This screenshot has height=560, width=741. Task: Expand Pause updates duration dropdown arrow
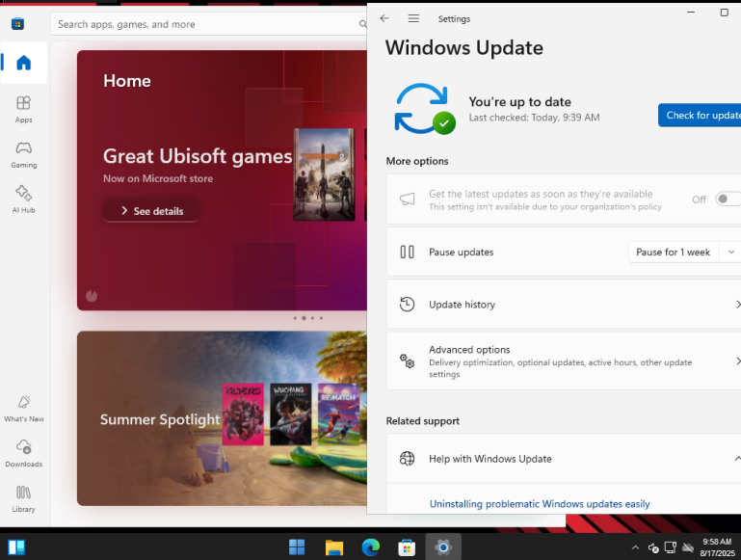[x=730, y=252]
